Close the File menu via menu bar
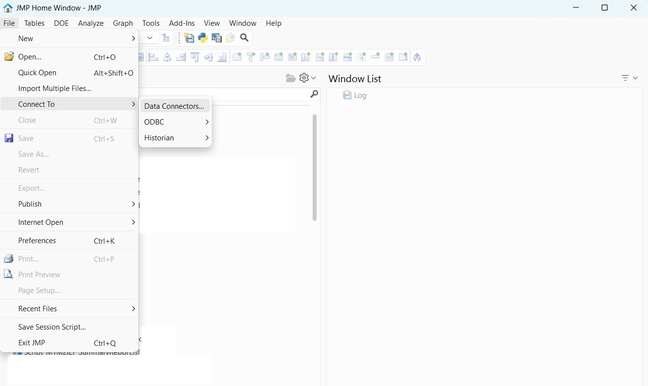 [x=9, y=23]
